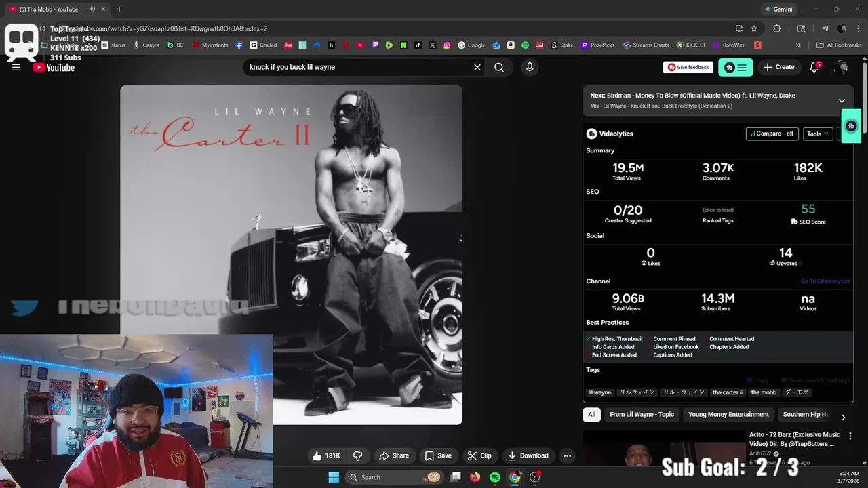
Task: Show more filter chips with arrow
Action: point(843,418)
